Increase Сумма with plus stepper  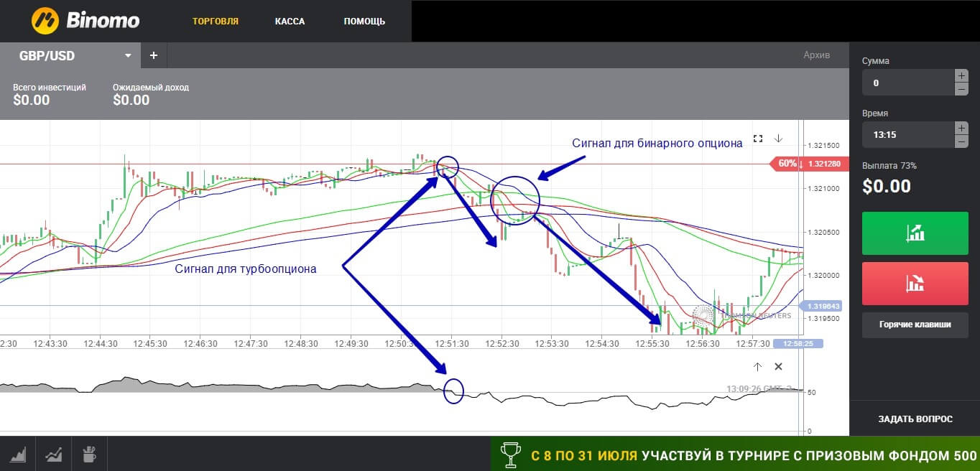pyautogui.click(x=961, y=75)
